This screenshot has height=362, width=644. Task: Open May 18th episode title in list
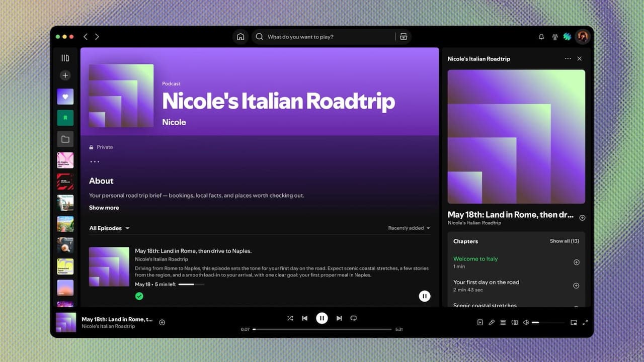click(x=193, y=251)
